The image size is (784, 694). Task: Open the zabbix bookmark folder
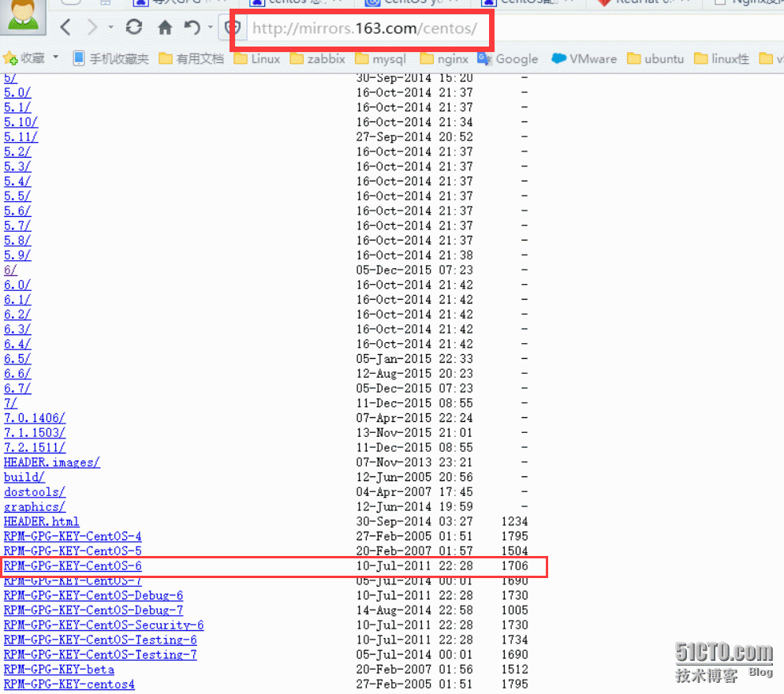click(318, 59)
